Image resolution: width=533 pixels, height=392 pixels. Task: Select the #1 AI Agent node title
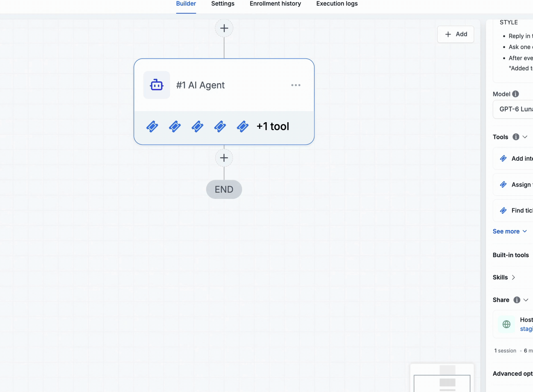click(x=200, y=85)
